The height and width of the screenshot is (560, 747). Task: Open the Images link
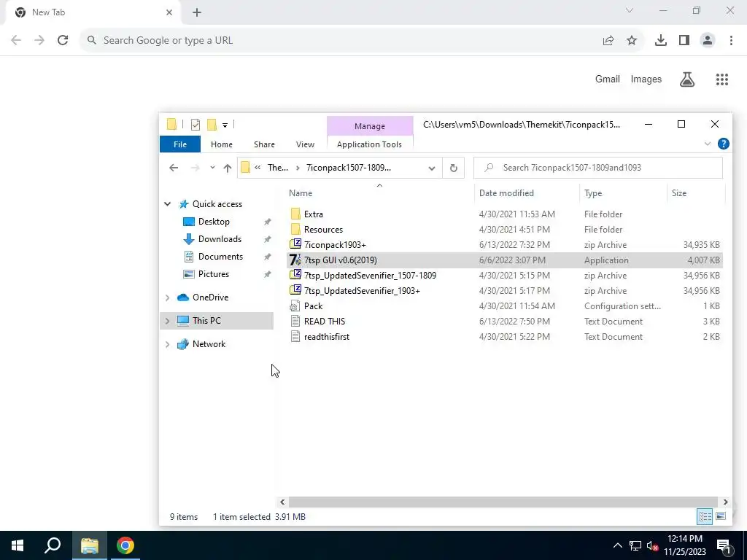pos(646,79)
